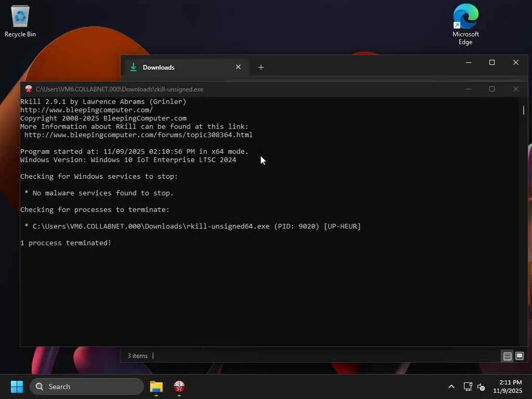
Task: Open the muted volume tray icon
Action: coord(481,387)
